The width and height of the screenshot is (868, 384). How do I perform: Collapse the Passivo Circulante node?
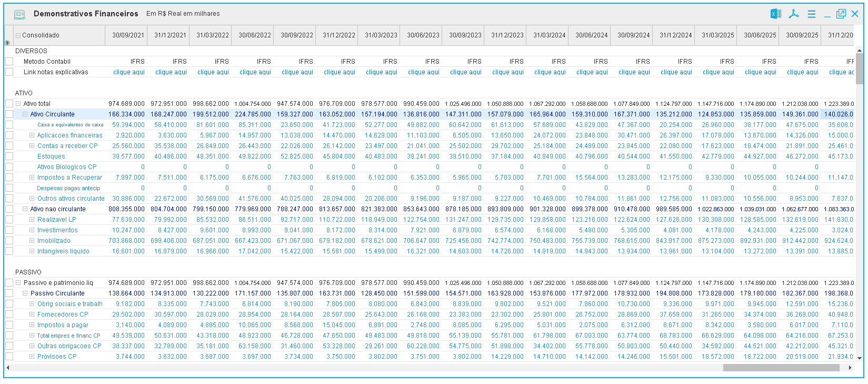point(25,293)
